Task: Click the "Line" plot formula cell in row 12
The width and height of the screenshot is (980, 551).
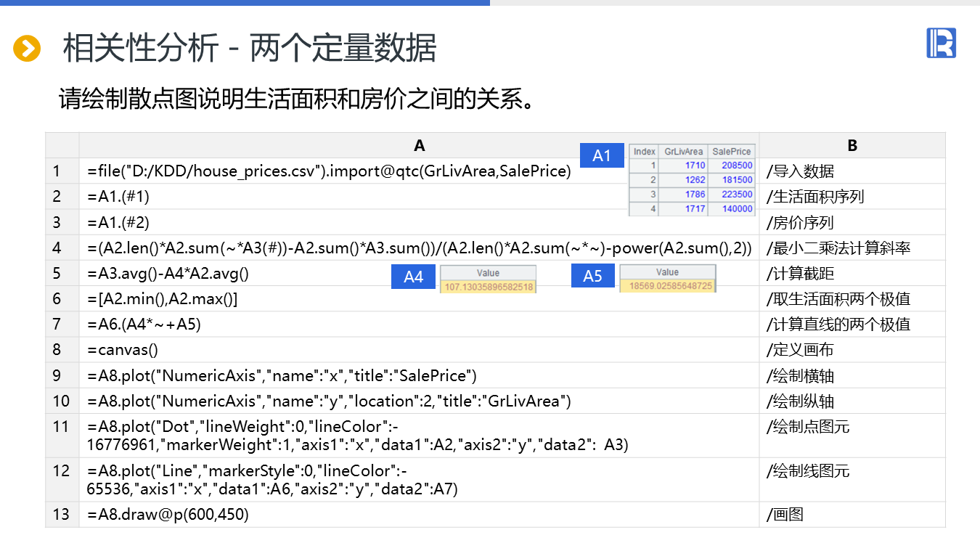Action: (420, 480)
